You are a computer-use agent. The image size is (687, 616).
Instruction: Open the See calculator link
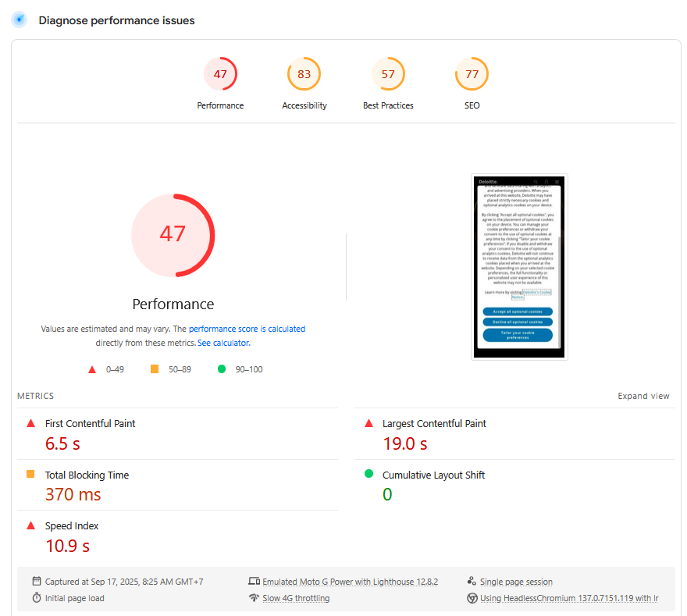pos(223,342)
